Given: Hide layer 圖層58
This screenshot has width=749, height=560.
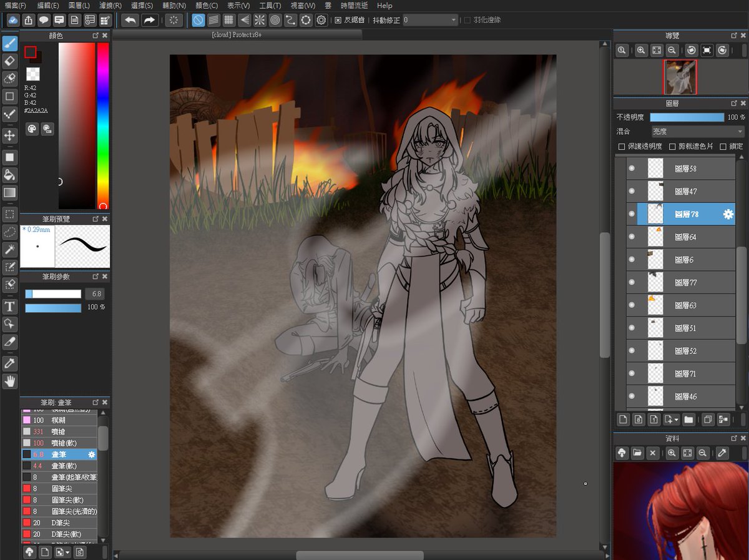Looking at the screenshot, I should (632, 169).
